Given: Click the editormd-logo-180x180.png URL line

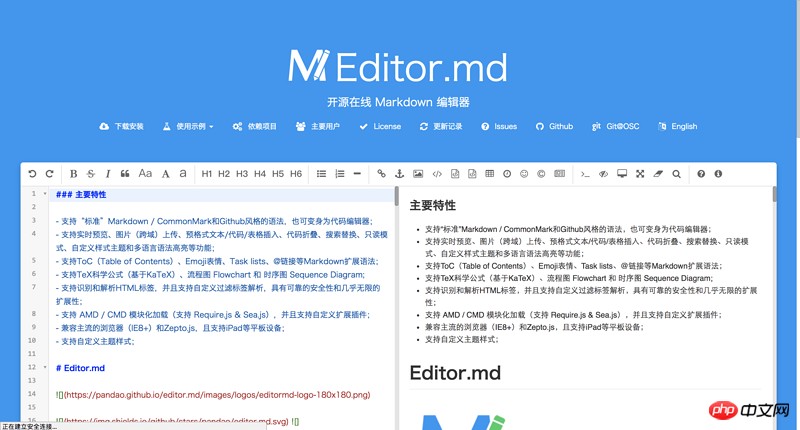Looking at the screenshot, I should pyautogui.click(x=213, y=395).
